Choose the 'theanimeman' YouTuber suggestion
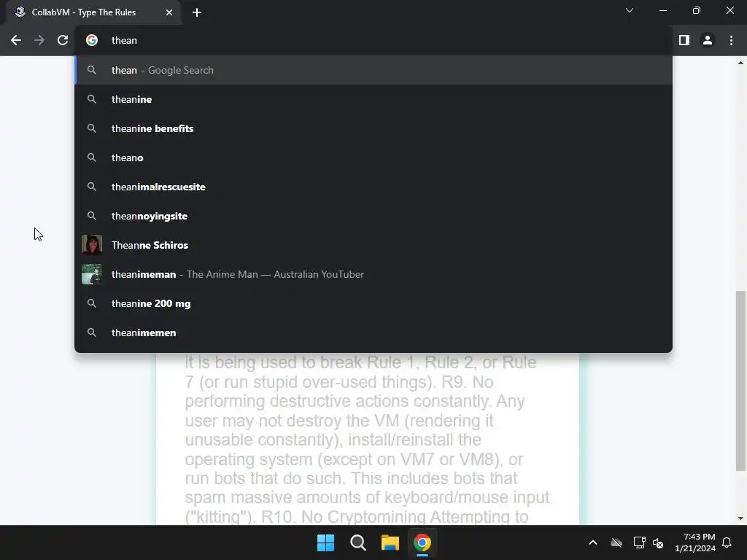747x560 pixels. coord(373,274)
